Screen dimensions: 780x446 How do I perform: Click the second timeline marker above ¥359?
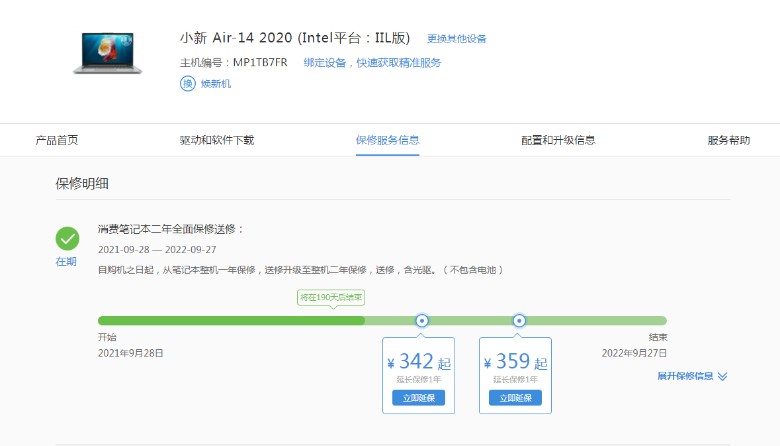(x=519, y=321)
